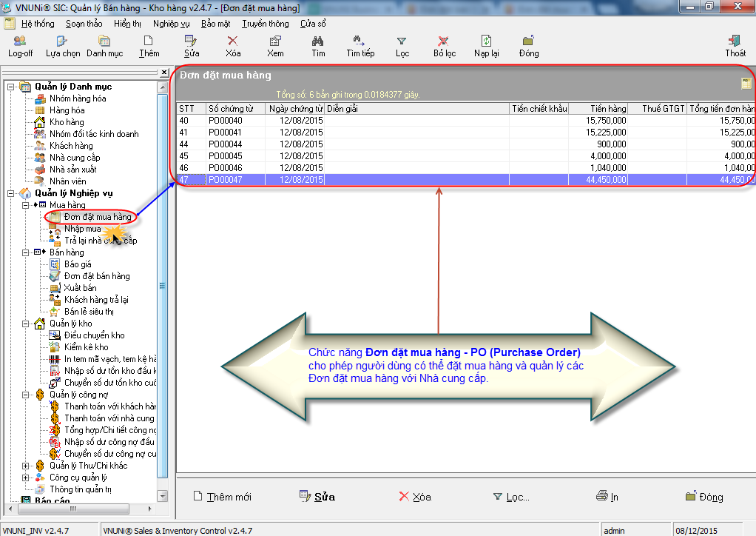Click the Thoát (exit) toolbar icon
Image resolution: width=756 pixels, height=536 pixels.
point(735,41)
